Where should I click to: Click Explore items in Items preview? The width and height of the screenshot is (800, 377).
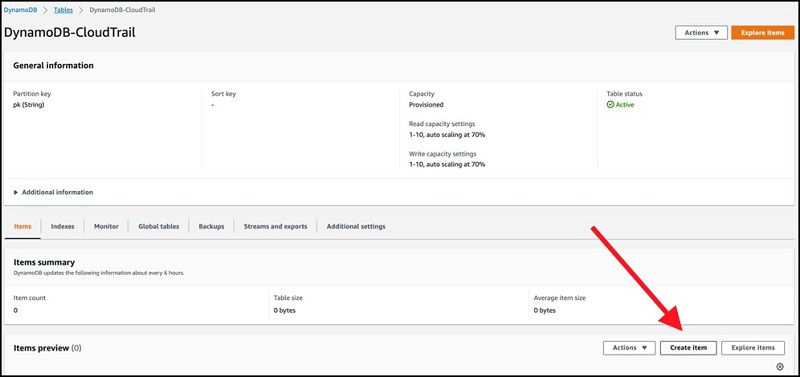[x=753, y=348]
